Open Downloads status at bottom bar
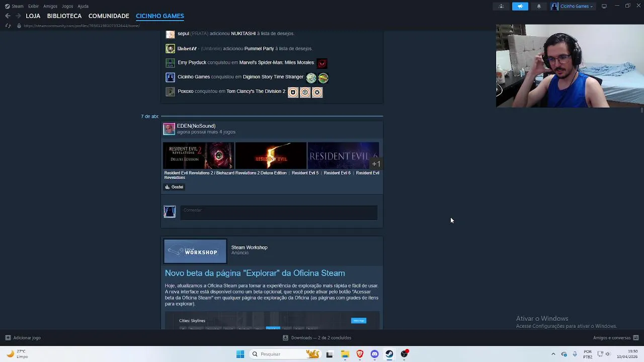 pos(317,338)
